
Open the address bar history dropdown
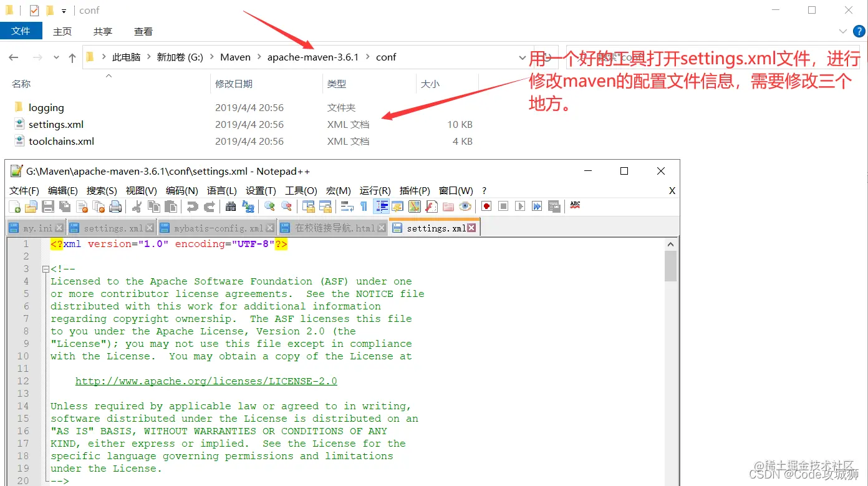(x=522, y=57)
